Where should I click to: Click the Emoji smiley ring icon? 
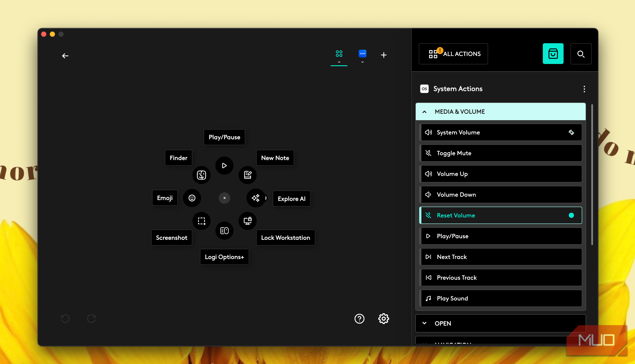[192, 198]
